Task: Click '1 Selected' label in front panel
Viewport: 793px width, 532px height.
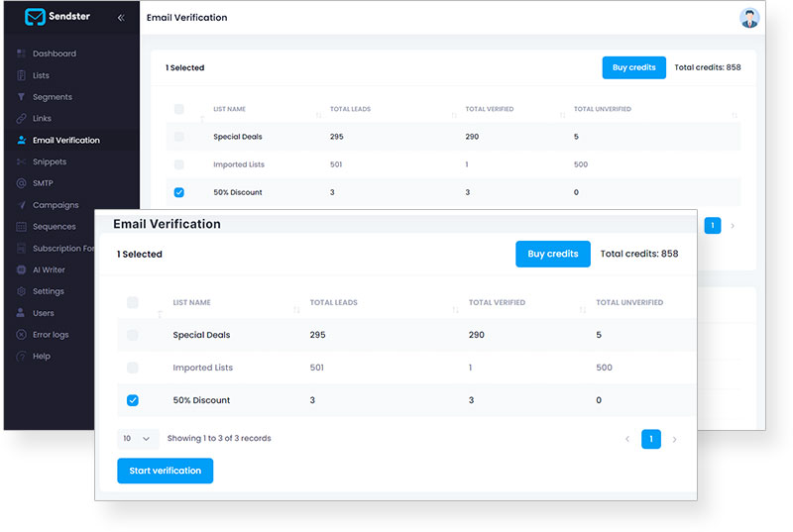Action: pos(140,255)
